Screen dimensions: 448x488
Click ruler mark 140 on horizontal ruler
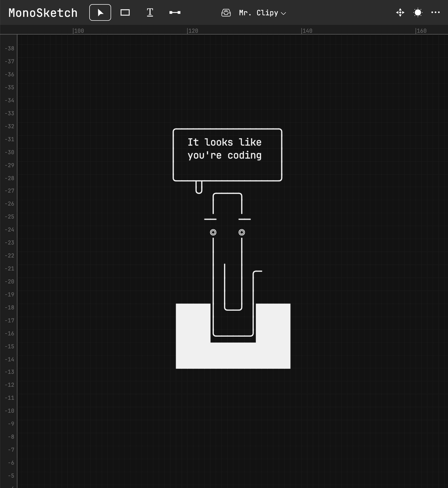(307, 30)
